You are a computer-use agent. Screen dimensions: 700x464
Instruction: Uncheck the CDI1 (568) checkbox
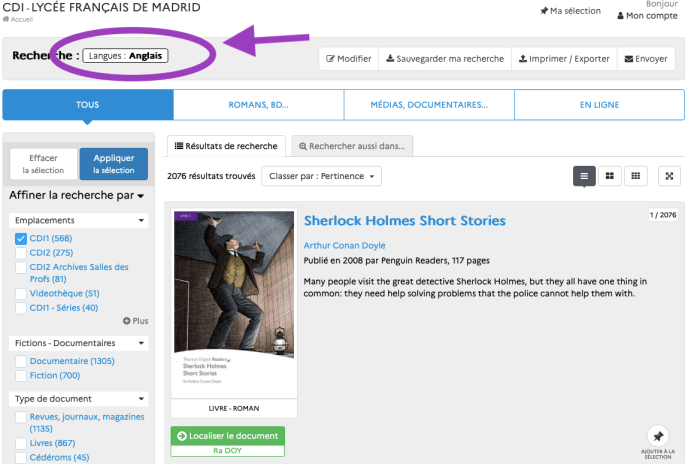(21, 239)
